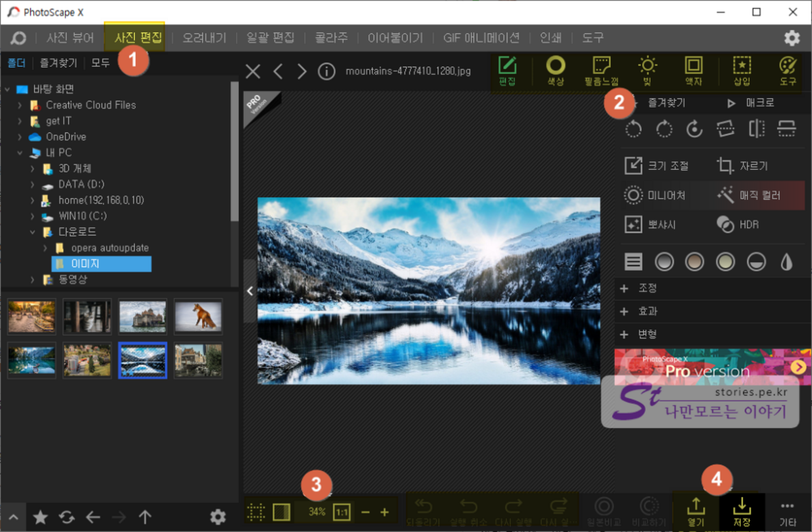Viewport: 812px width, 532px height.
Task: Click the 열기 (Open) button
Action: point(695,511)
